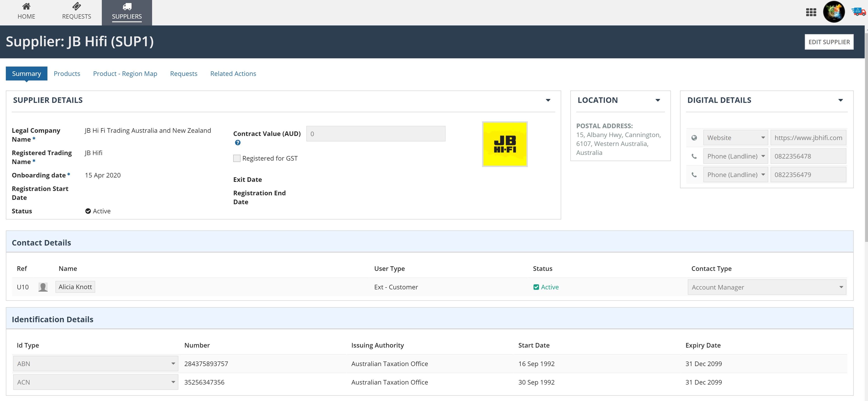Switch to the Product - Region Map tab

(125, 73)
